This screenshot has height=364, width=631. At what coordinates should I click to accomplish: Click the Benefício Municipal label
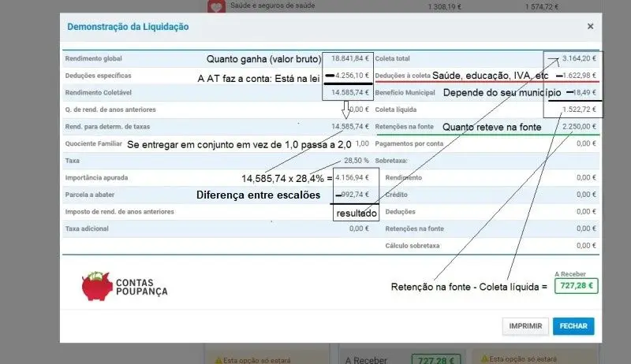click(405, 92)
